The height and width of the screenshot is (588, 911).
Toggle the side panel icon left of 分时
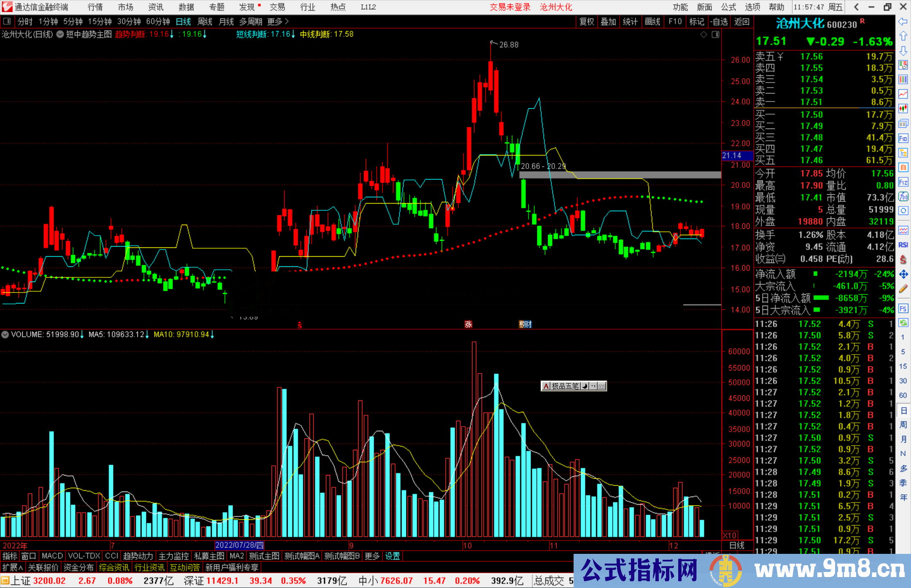pos(7,21)
